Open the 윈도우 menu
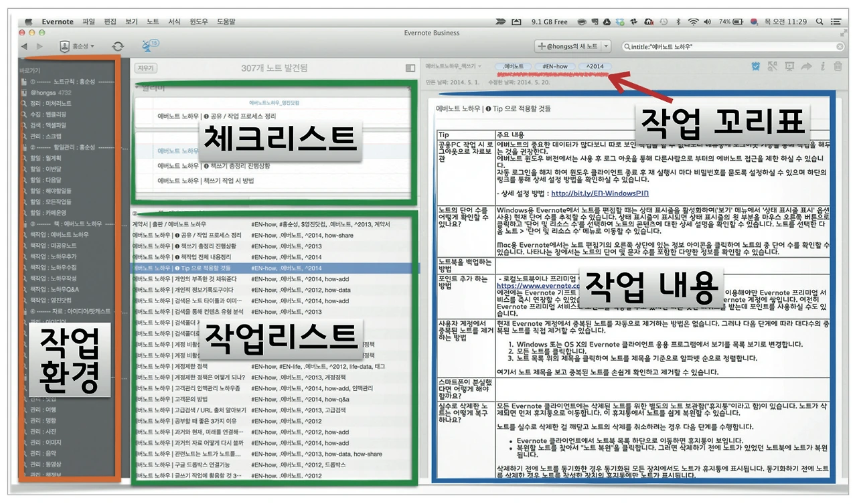Screen dimensions: 857x504 pos(199,21)
